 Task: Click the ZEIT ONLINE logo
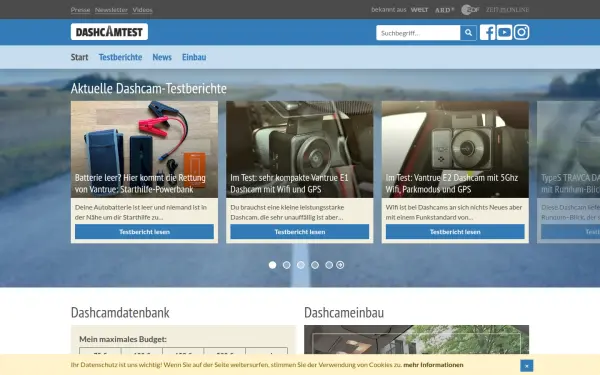tap(507, 10)
